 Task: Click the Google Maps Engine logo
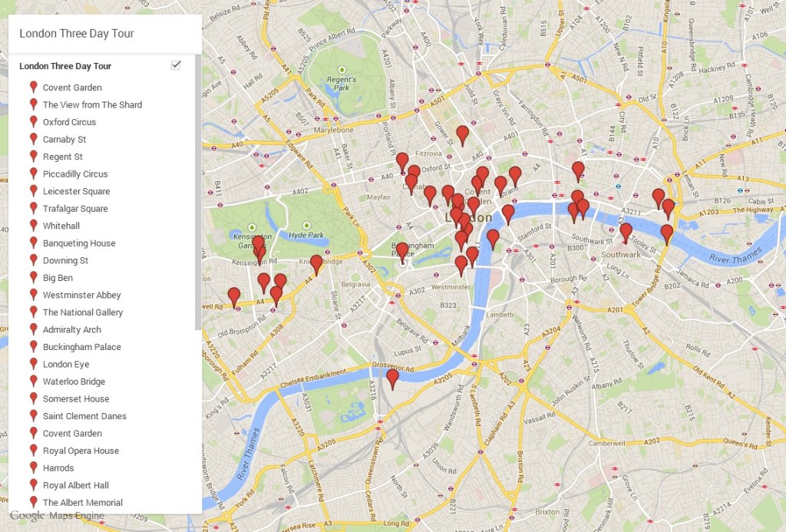(57, 515)
